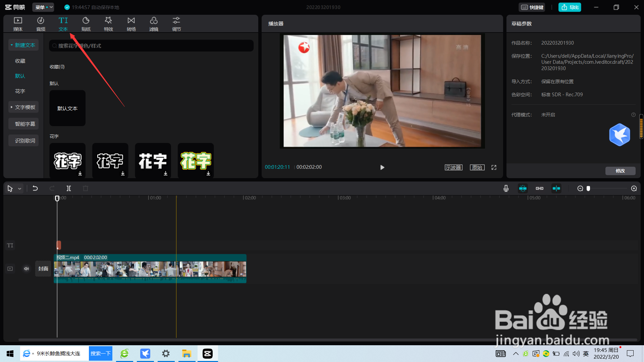644x362 pixels.
Task: Select 默认 in the text sidebar
Action: (x=20, y=76)
